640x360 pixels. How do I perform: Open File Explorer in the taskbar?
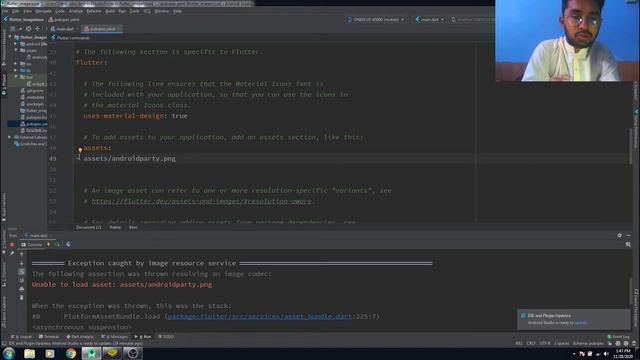point(29,353)
